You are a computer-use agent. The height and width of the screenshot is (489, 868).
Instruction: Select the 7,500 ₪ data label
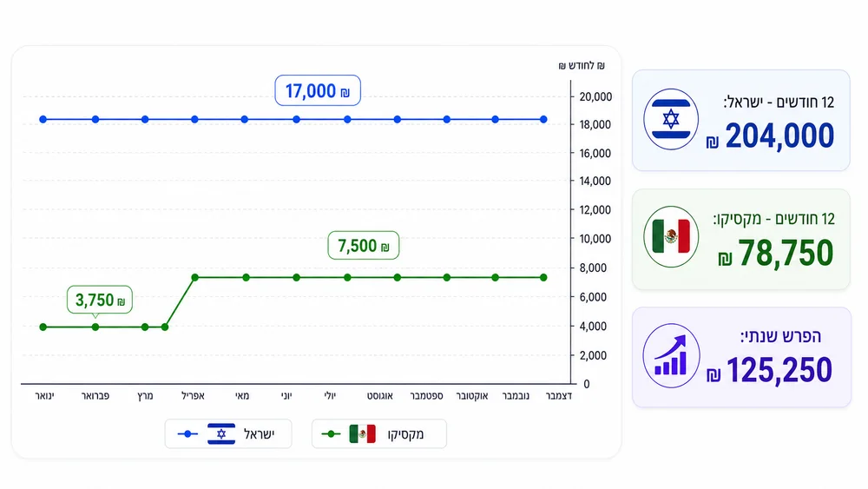tap(364, 245)
